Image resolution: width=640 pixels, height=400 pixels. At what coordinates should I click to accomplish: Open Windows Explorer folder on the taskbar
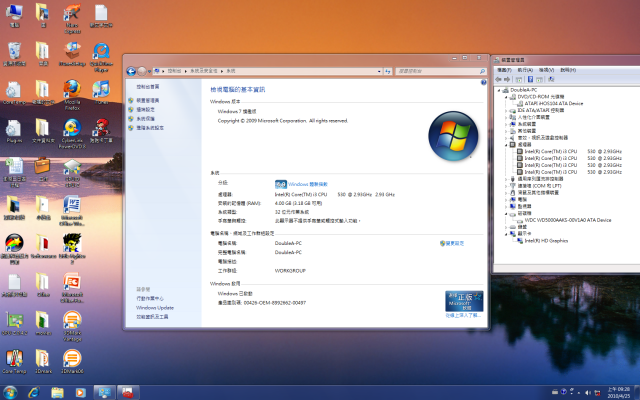tap(57, 393)
